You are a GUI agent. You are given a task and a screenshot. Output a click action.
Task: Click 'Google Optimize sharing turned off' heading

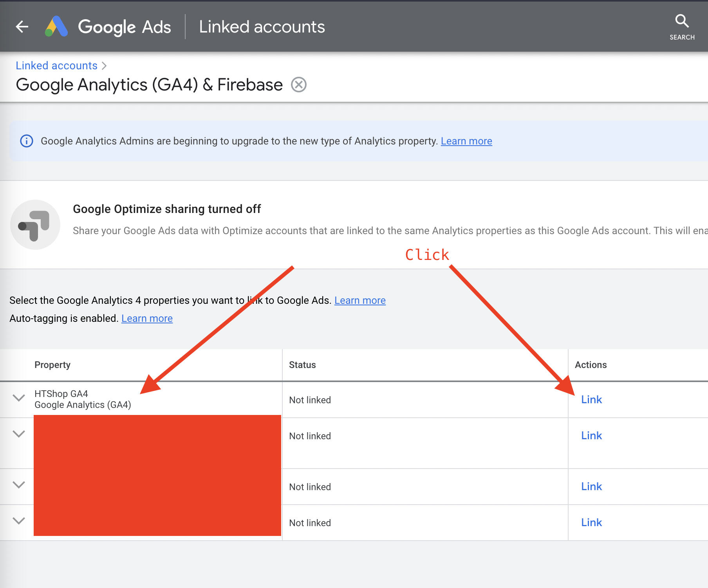(167, 209)
